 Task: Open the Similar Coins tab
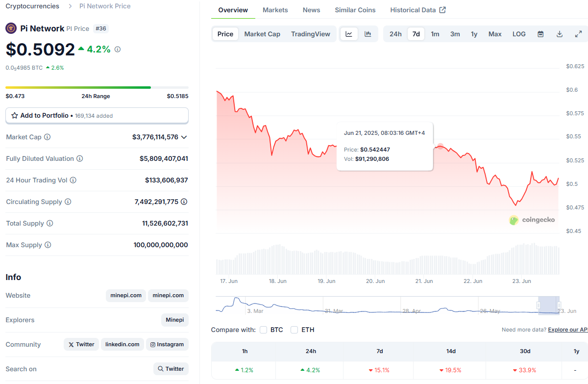(355, 10)
